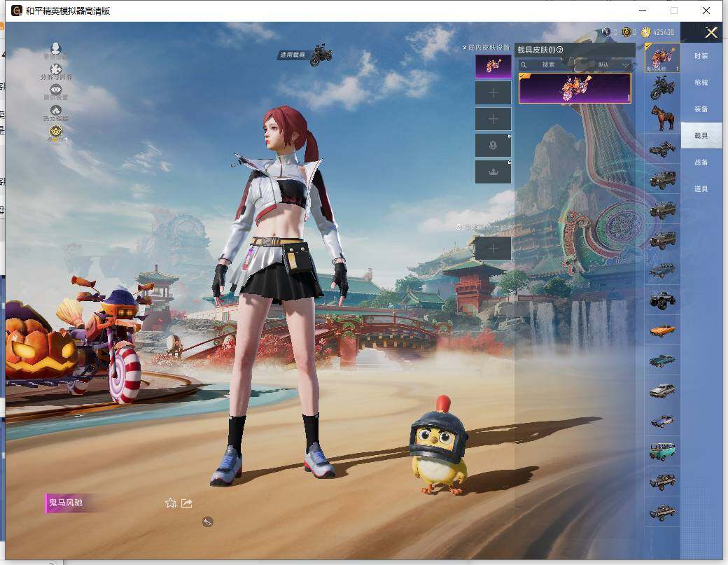Viewport: 728px width, 565px height.
Task: Click the magnifier search icon
Action: pyautogui.click(x=524, y=65)
